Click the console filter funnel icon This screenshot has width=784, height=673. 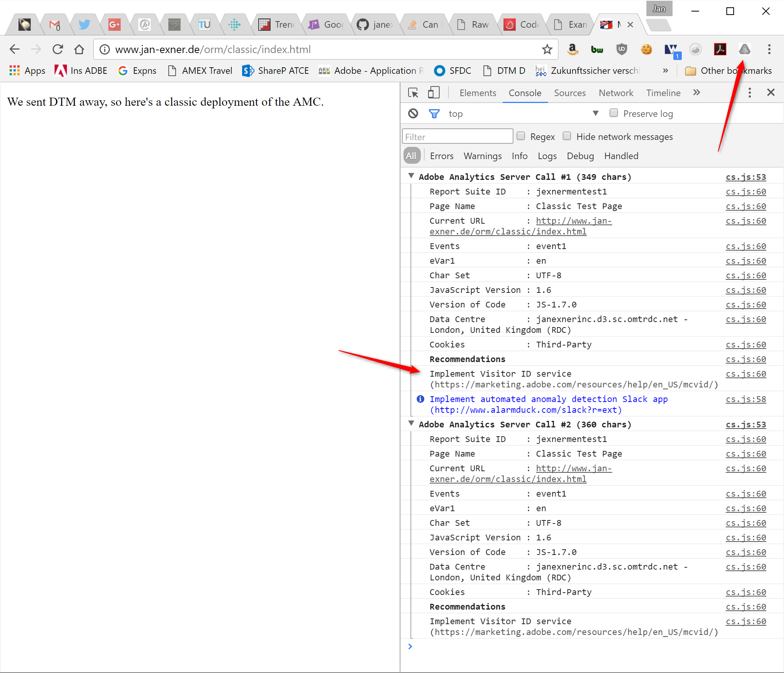point(434,113)
